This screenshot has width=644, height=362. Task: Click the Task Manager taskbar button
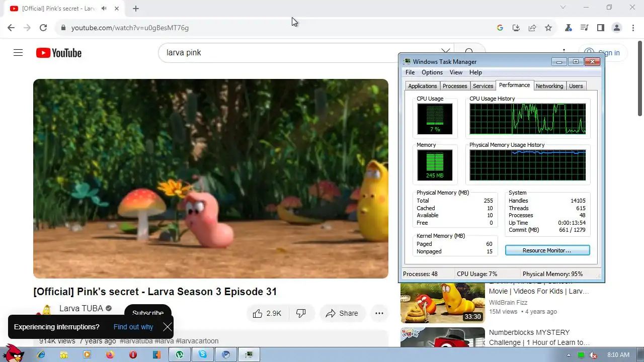tap(249, 354)
